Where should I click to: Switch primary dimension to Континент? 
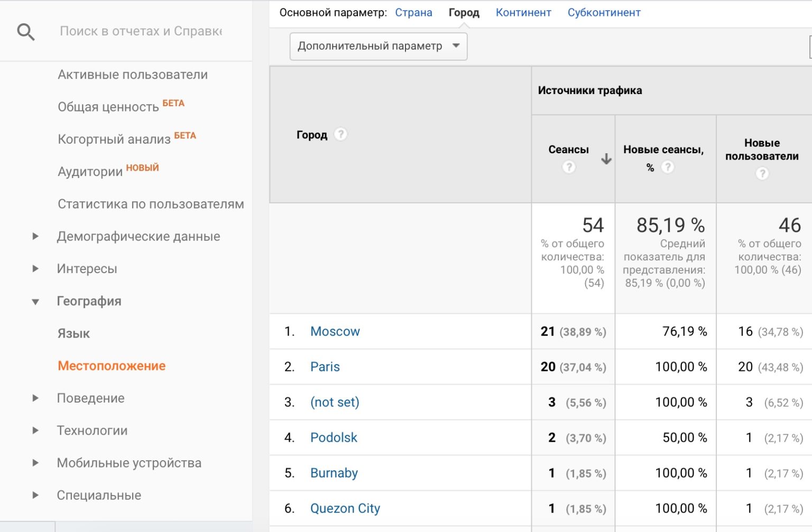click(523, 13)
